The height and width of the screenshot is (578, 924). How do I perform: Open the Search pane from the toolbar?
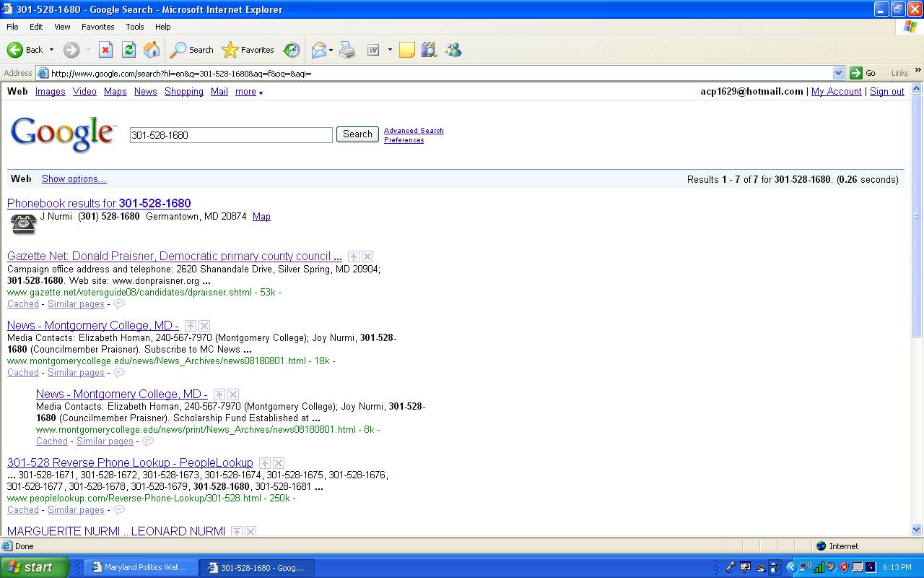(x=192, y=50)
